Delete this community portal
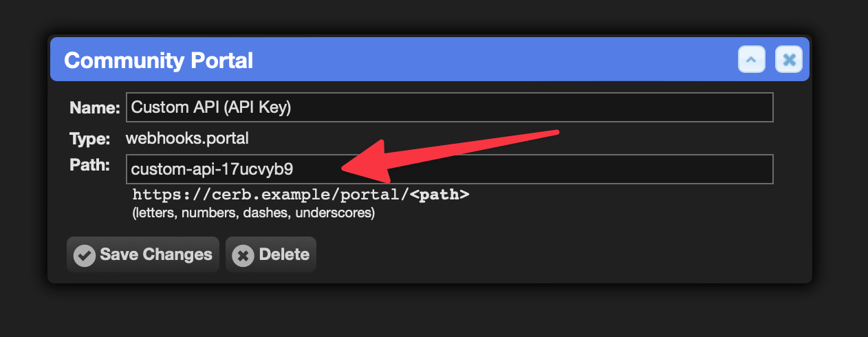The image size is (868, 337). (x=271, y=254)
